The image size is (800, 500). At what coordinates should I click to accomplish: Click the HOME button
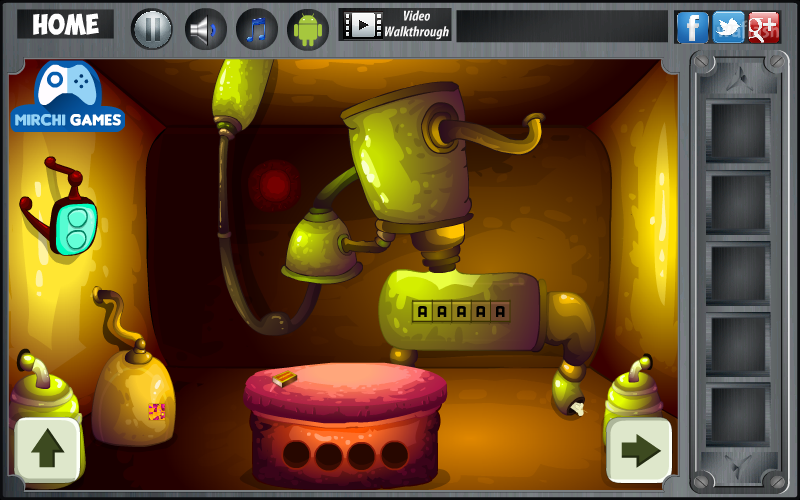coord(65,24)
